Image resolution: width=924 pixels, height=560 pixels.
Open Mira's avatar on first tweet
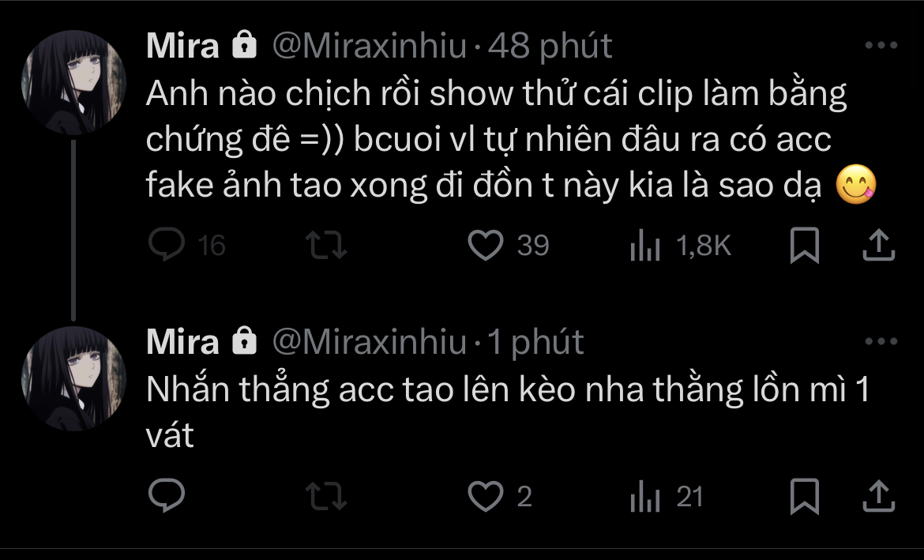[x=73, y=82]
